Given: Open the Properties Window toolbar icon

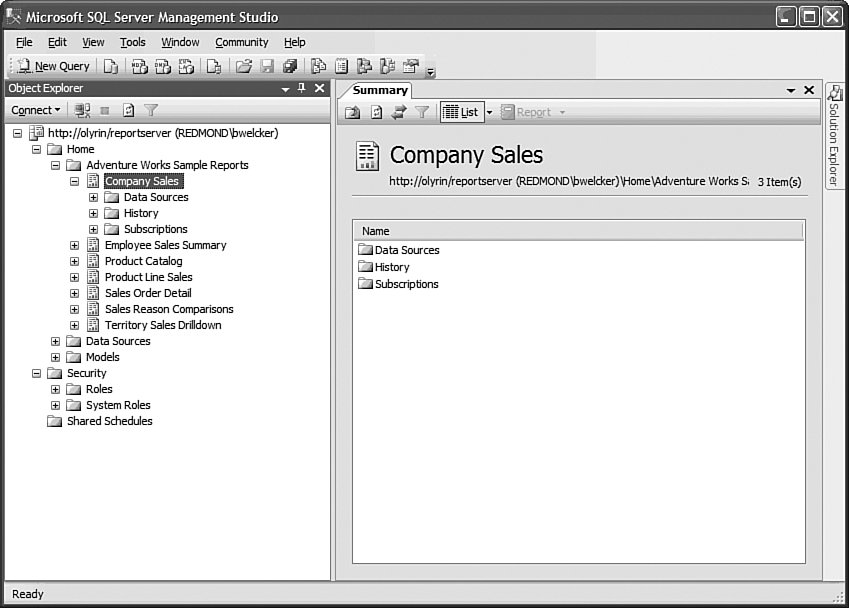Looking at the screenshot, I should click(x=411, y=66).
